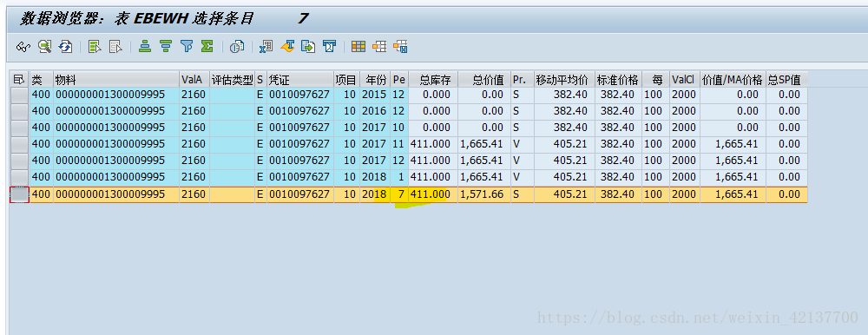Click the Check entry magnifier icon
868x335 pixels.
tap(44, 47)
